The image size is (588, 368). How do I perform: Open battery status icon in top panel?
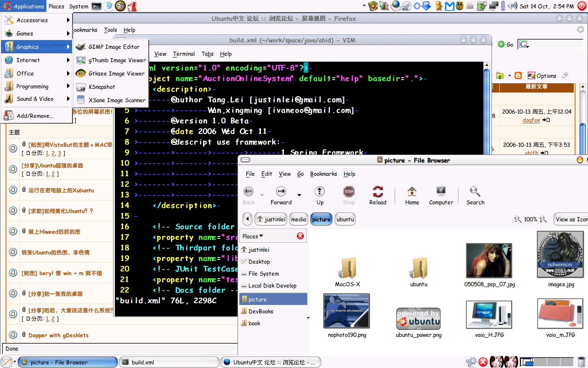click(x=481, y=6)
